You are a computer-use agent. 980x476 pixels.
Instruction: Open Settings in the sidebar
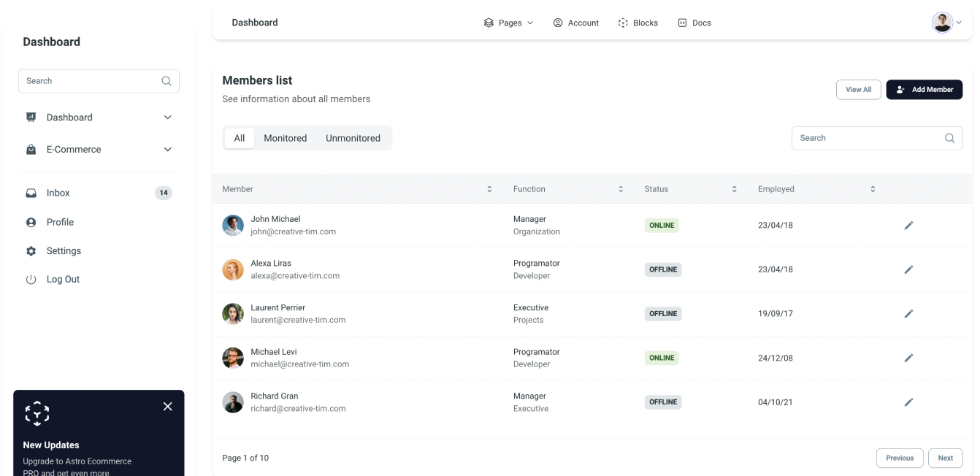click(99, 251)
